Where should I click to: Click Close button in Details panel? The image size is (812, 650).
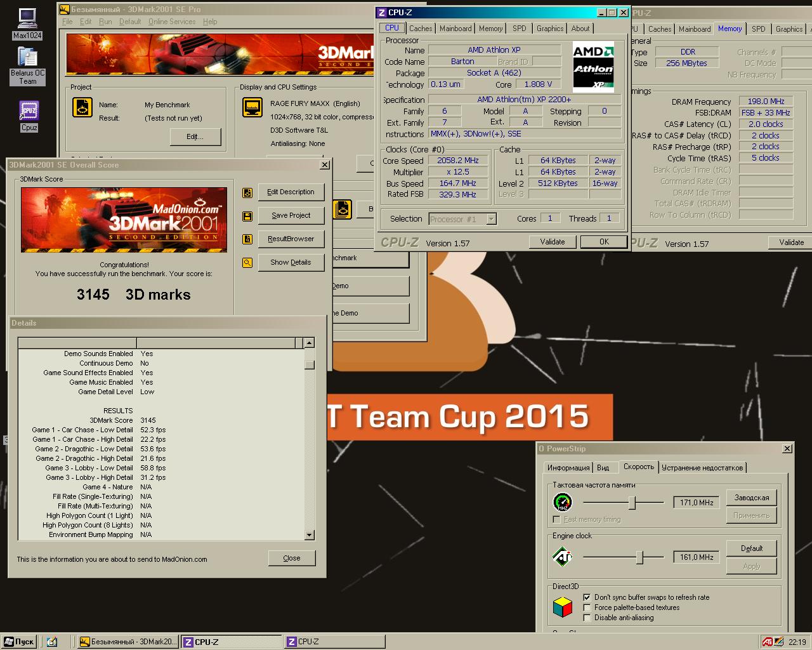pos(292,559)
